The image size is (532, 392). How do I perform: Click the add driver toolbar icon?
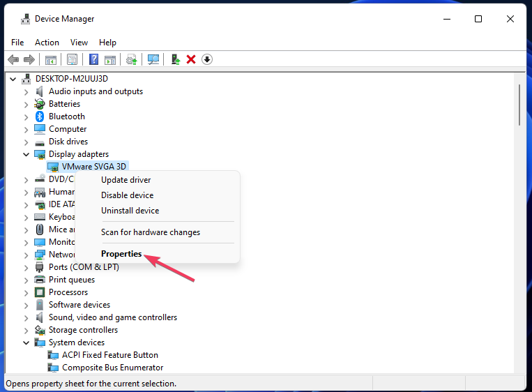[176, 60]
